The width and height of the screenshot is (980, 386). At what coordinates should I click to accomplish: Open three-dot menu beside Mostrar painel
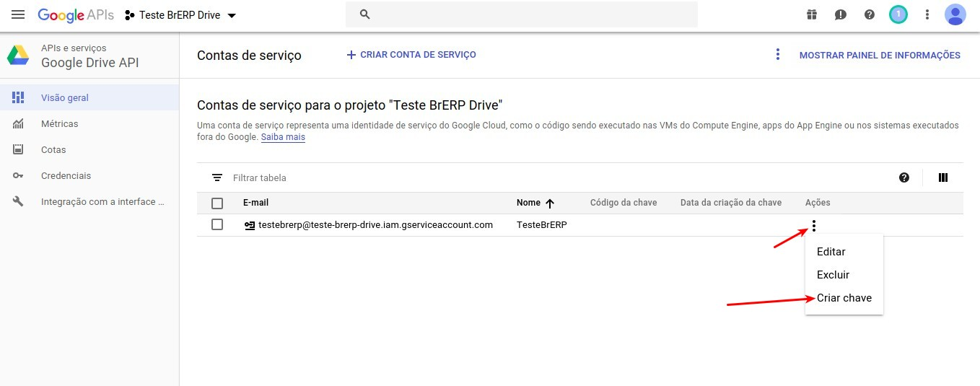(x=777, y=55)
